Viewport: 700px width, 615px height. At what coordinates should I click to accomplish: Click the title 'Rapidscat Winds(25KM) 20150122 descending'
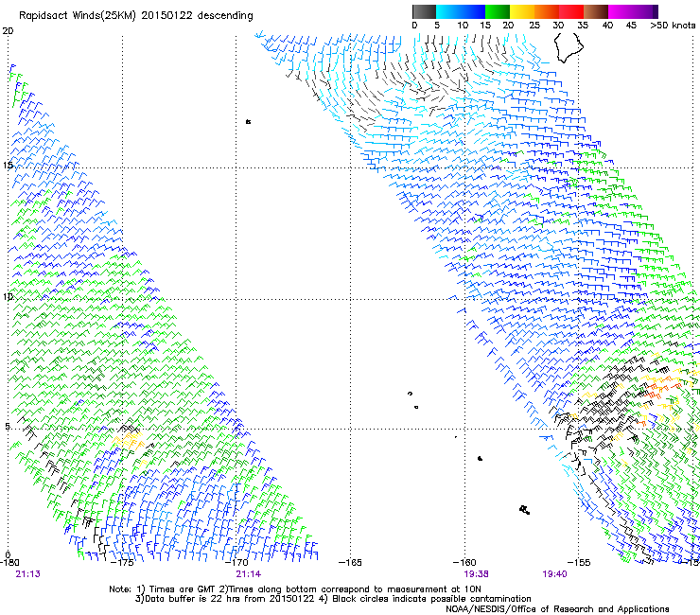[x=135, y=16]
